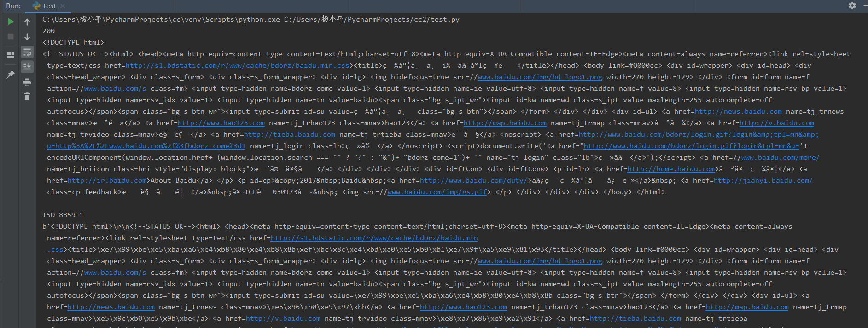Open the home.baidu.com link
The width and height of the screenshot is (868, 328).
tap(671, 169)
